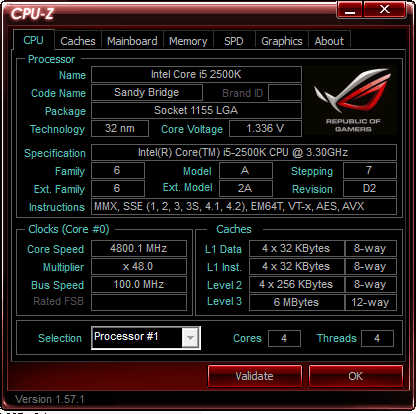Expand the Processor selection dropdown arrow

coord(190,338)
